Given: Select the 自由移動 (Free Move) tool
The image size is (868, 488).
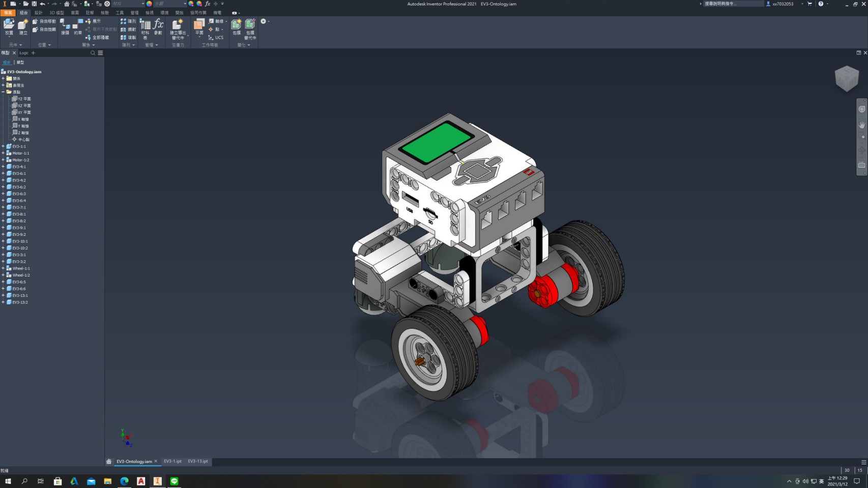Looking at the screenshot, I should [44, 21].
